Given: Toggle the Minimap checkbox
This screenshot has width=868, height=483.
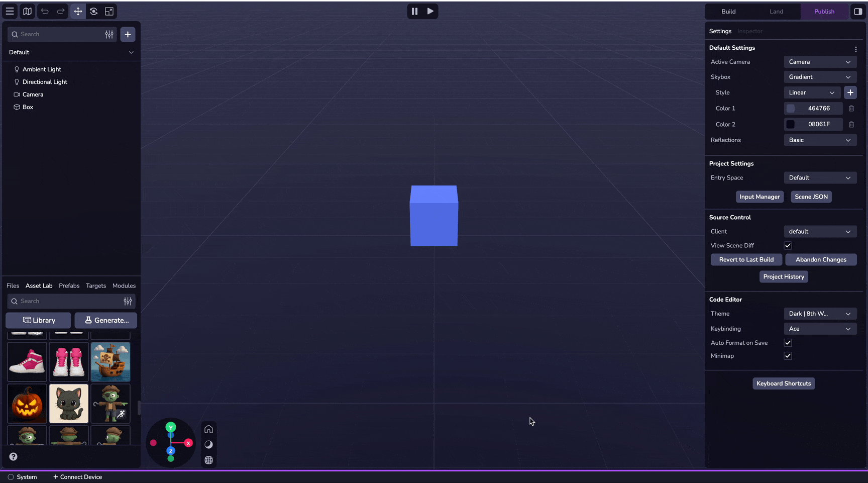Looking at the screenshot, I should point(788,356).
